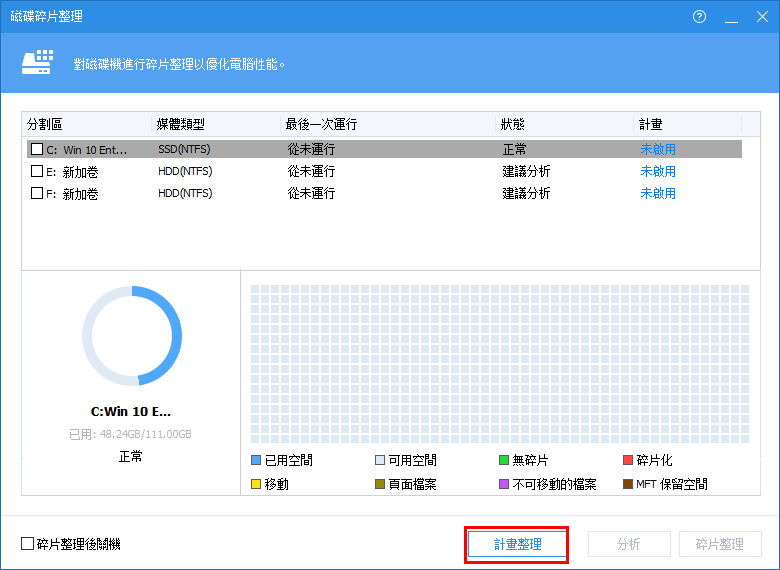
Task: Open the help question mark icon
Action: [x=699, y=17]
